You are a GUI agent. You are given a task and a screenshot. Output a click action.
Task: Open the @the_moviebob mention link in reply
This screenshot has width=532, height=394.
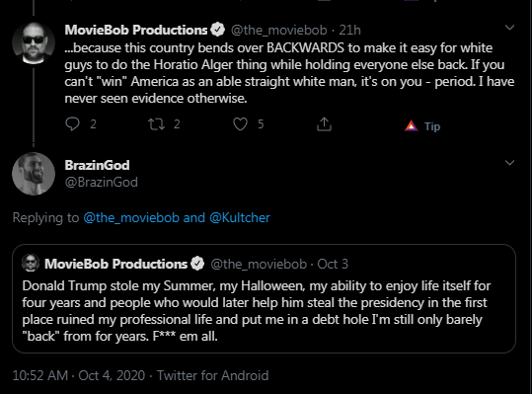pos(131,217)
